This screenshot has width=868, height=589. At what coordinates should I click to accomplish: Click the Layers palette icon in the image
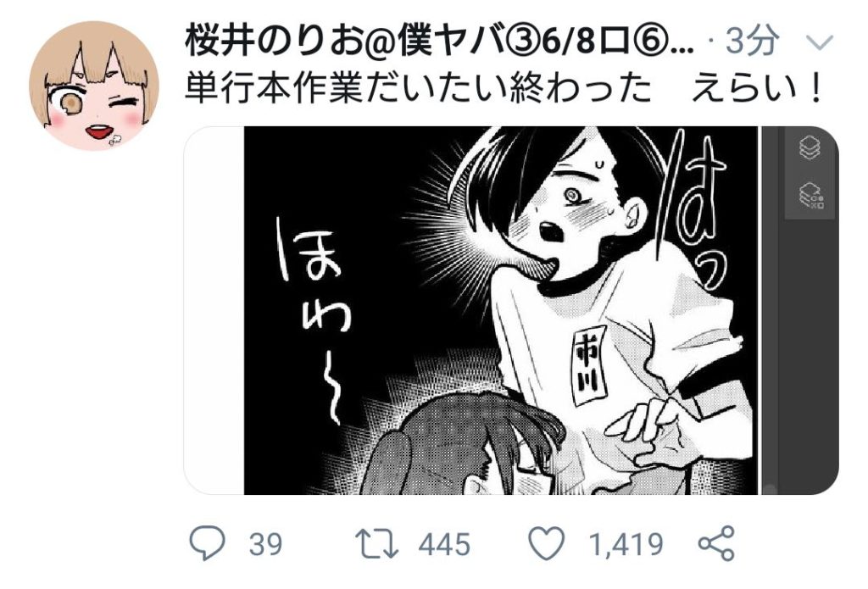coord(810,147)
